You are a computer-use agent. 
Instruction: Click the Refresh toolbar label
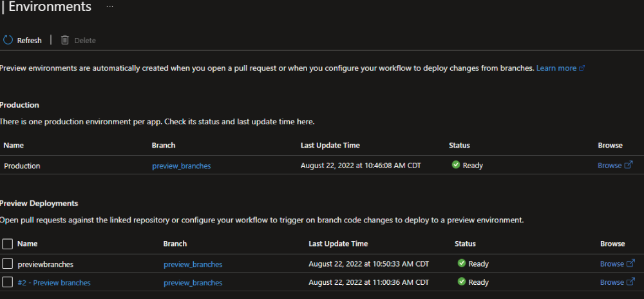coord(29,40)
